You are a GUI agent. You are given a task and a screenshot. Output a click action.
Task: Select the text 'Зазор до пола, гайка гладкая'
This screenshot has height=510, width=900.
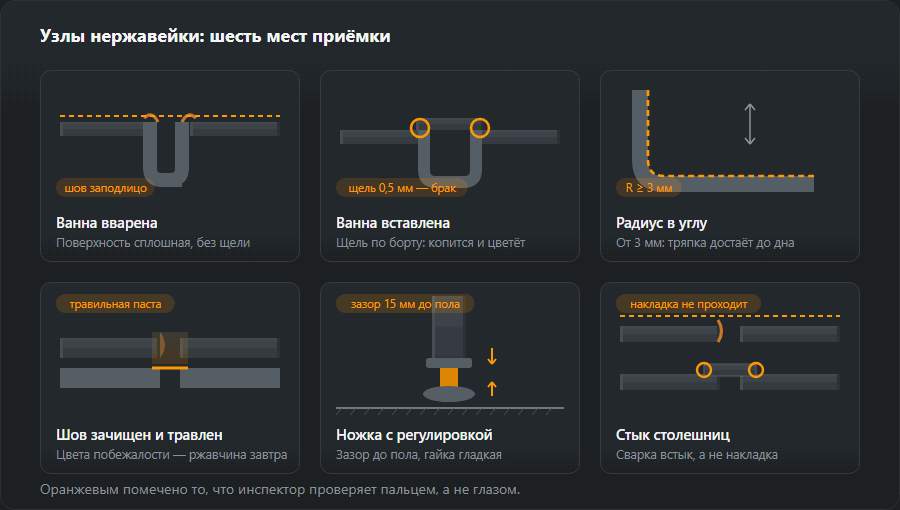pyautogui.click(x=419, y=455)
